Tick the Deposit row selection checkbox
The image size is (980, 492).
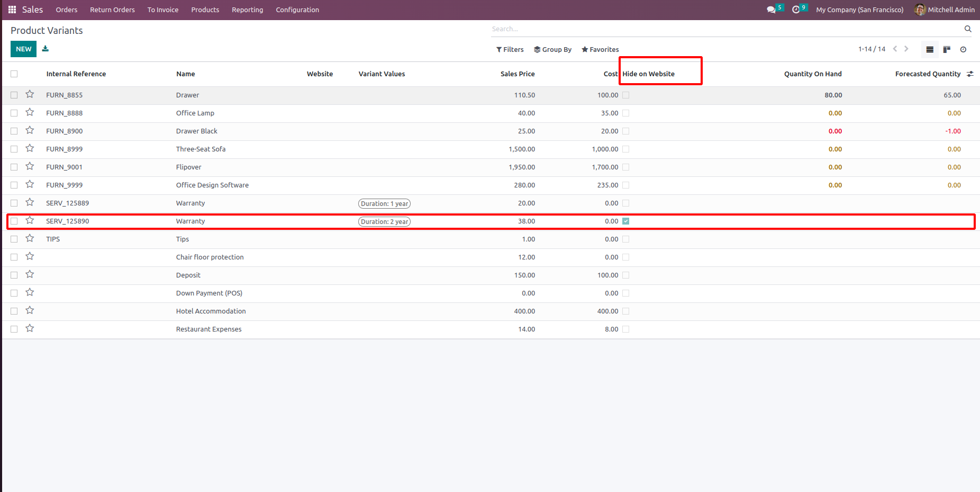click(14, 275)
